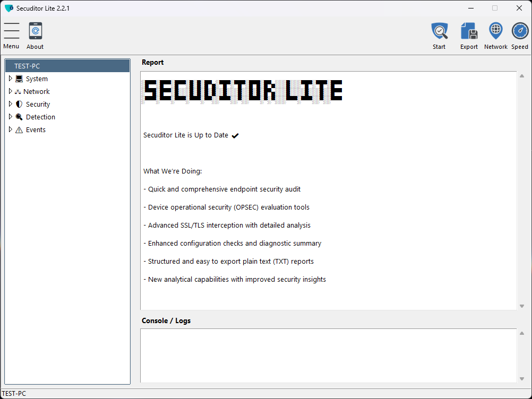The width and height of the screenshot is (532, 399).
Task: Start the security audit scan
Action: click(440, 31)
